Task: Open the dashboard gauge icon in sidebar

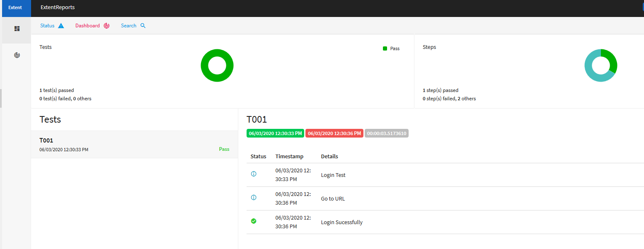Action: coord(17,55)
